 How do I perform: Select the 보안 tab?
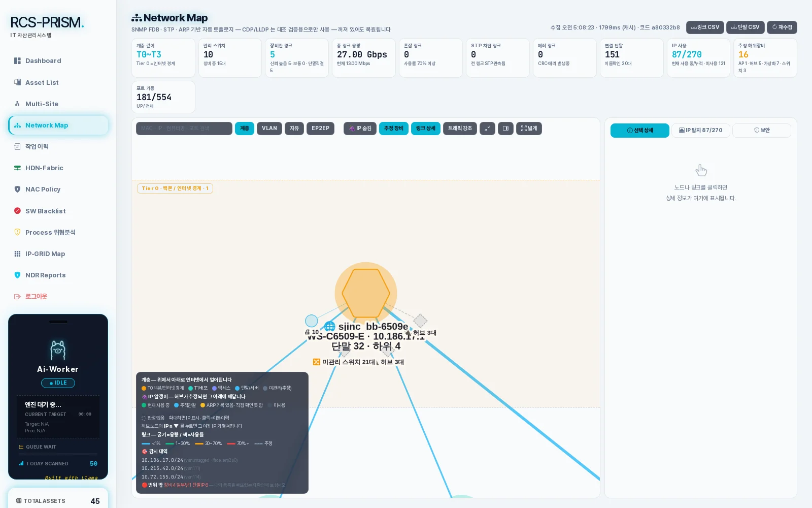click(x=762, y=131)
